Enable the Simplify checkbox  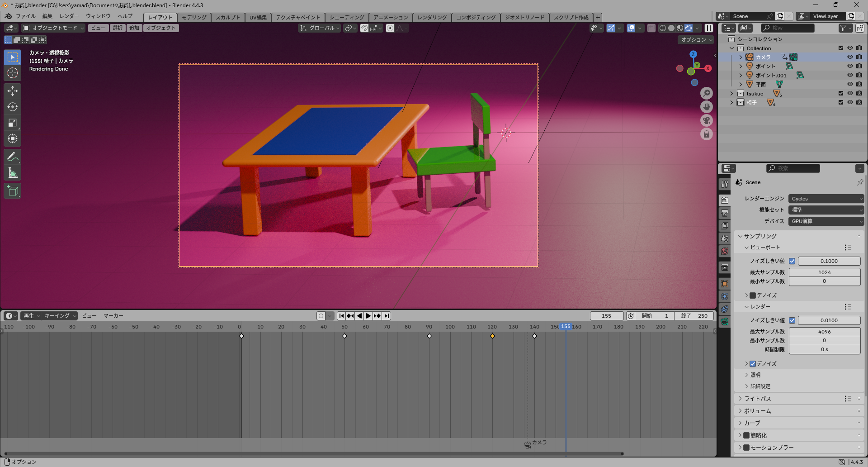746,435
